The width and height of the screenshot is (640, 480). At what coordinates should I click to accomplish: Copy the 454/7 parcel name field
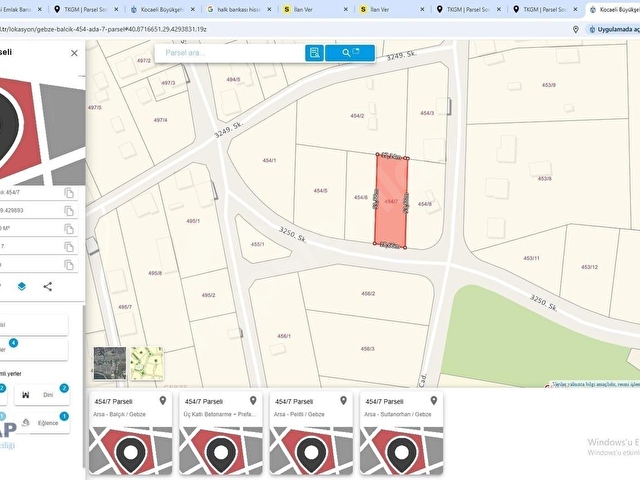69,193
